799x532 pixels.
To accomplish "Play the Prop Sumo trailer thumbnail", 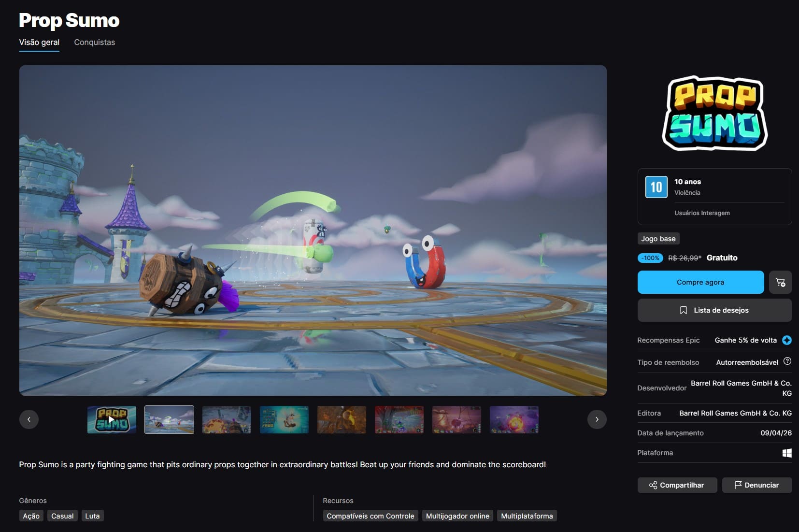I will [112, 419].
